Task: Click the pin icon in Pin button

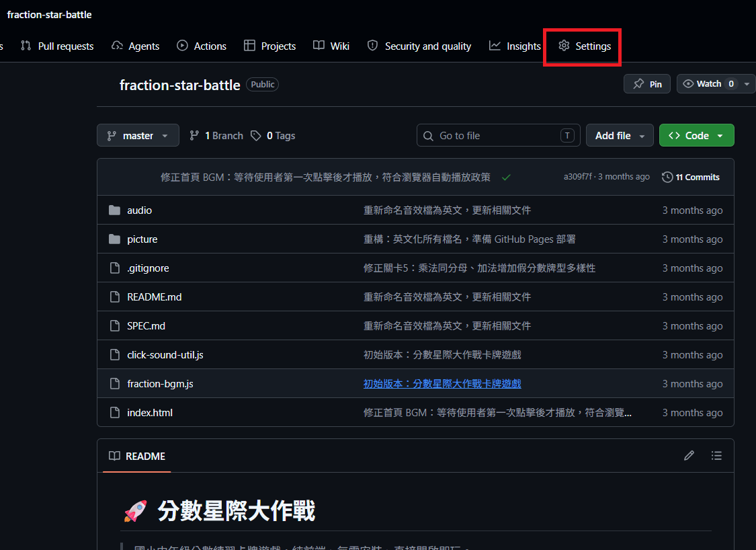Action: [x=638, y=84]
